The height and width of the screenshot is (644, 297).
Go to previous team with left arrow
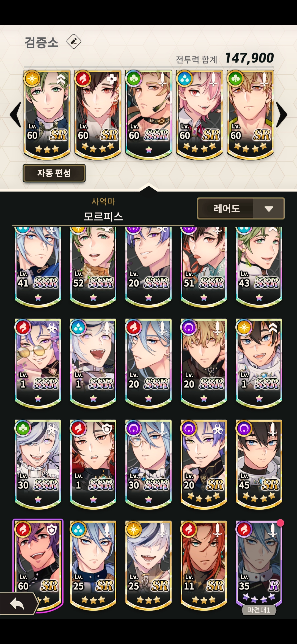pyautogui.click(x=16, y=114)
